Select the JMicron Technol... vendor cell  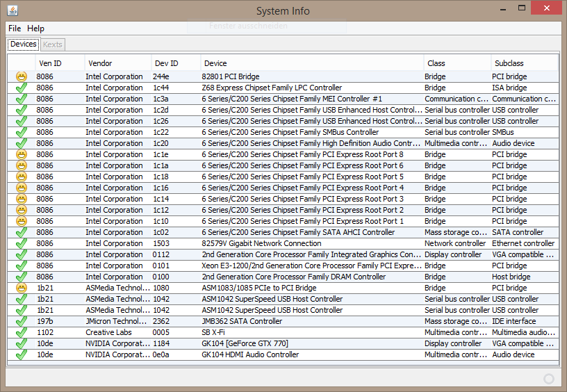point(118,322)
